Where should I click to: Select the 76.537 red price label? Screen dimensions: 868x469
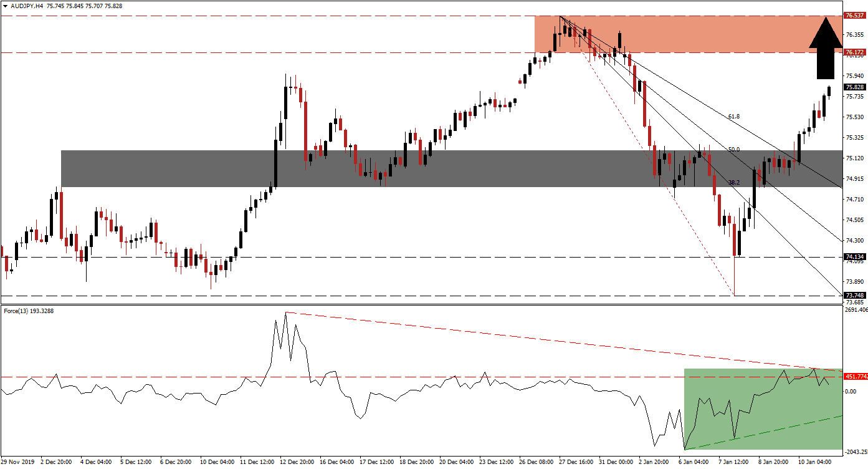[853, 16]
